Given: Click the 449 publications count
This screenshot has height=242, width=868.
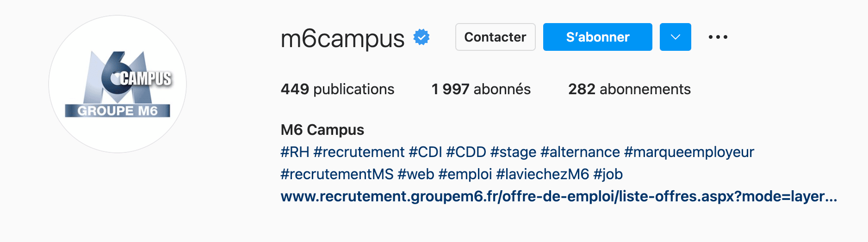Looking at the screenshot, I should tap(337, 89).
